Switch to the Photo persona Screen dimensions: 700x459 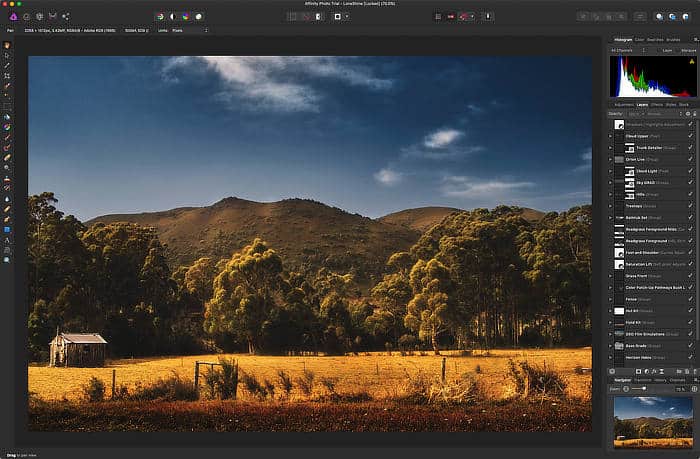pyautogui.click(x=13, y=17)
